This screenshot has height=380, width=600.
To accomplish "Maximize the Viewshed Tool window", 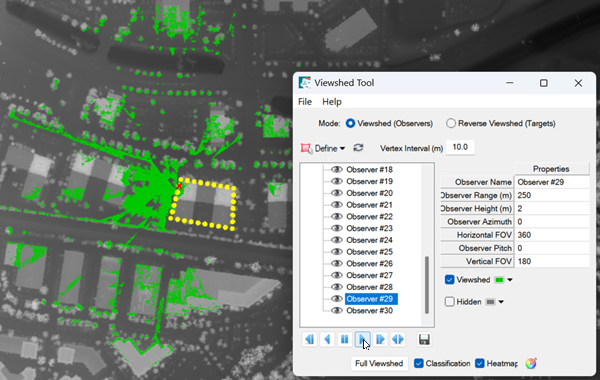I will 544,83.
